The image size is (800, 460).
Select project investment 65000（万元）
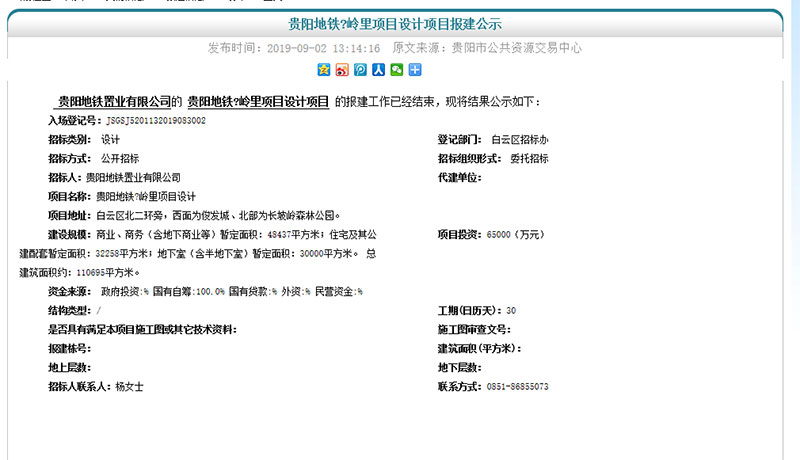pyautogui.click(x=516, y=235)
